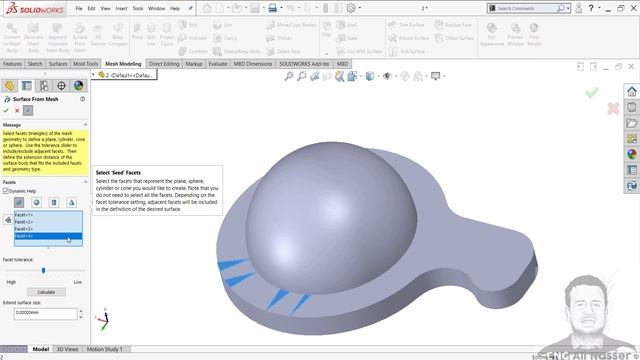Open the File menu
This screenshot has height=360, width=640.
coord(79,9)
